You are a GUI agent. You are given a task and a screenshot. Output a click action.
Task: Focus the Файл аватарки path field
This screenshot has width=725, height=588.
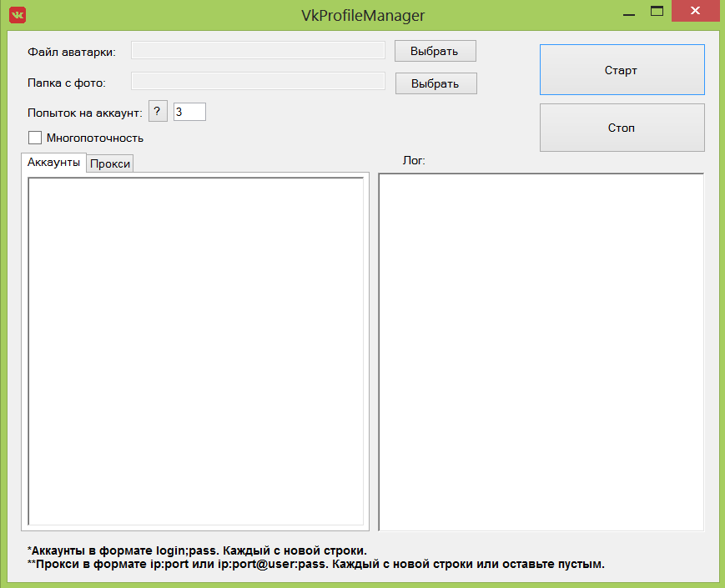click(x=258, y=50)
